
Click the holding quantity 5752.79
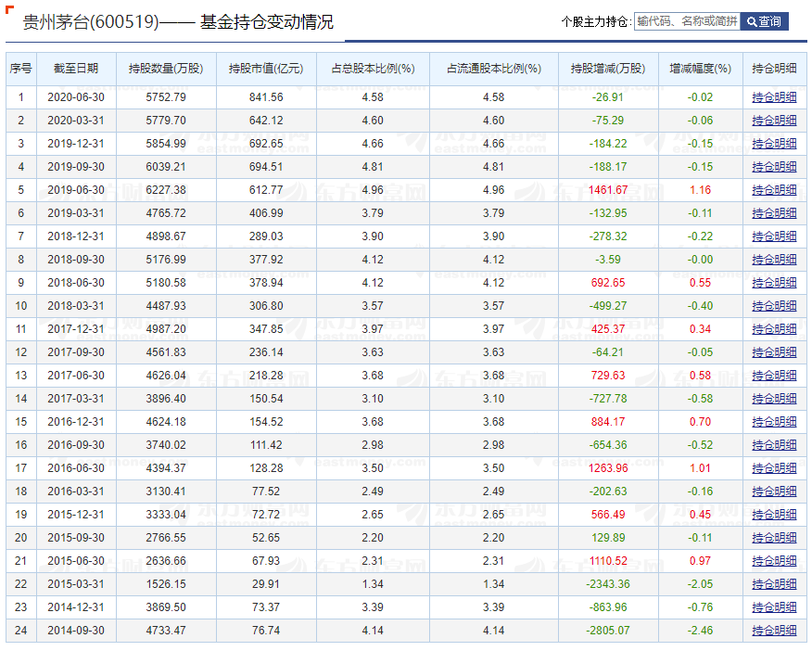[166, 97]
